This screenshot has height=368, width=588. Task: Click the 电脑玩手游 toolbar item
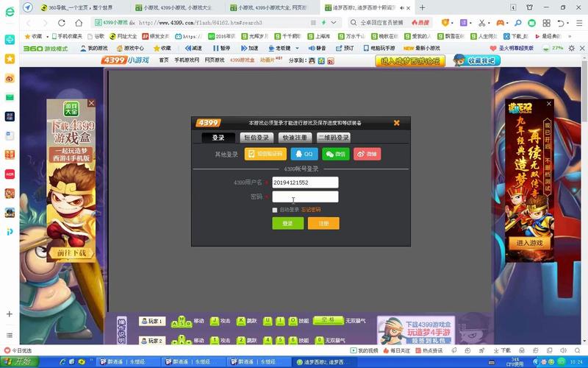[x=379, y=48]
